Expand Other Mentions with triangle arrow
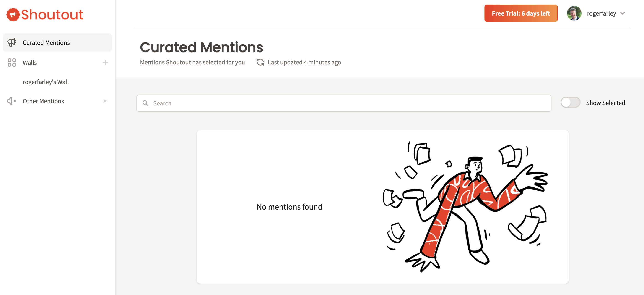This screenshot has width=644, height=295. [105, 101]
